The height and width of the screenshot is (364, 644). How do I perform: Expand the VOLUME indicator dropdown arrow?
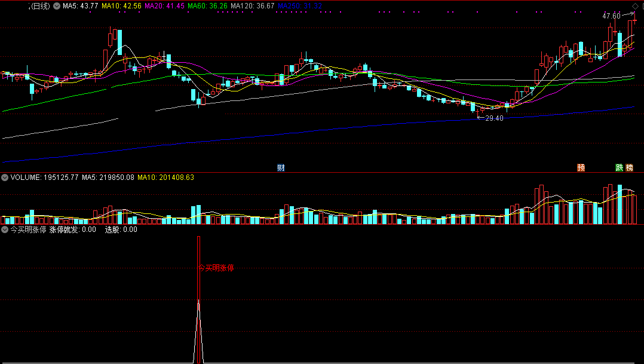tap(5, 178)
